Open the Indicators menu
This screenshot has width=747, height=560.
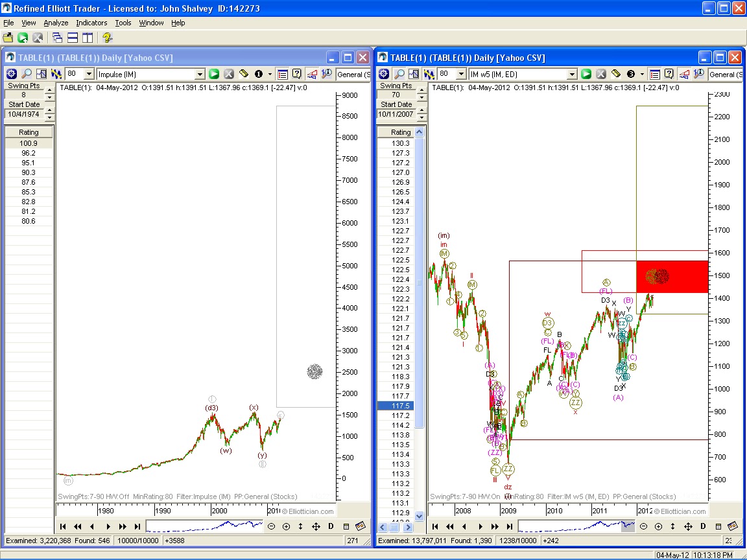click(91, 23)
